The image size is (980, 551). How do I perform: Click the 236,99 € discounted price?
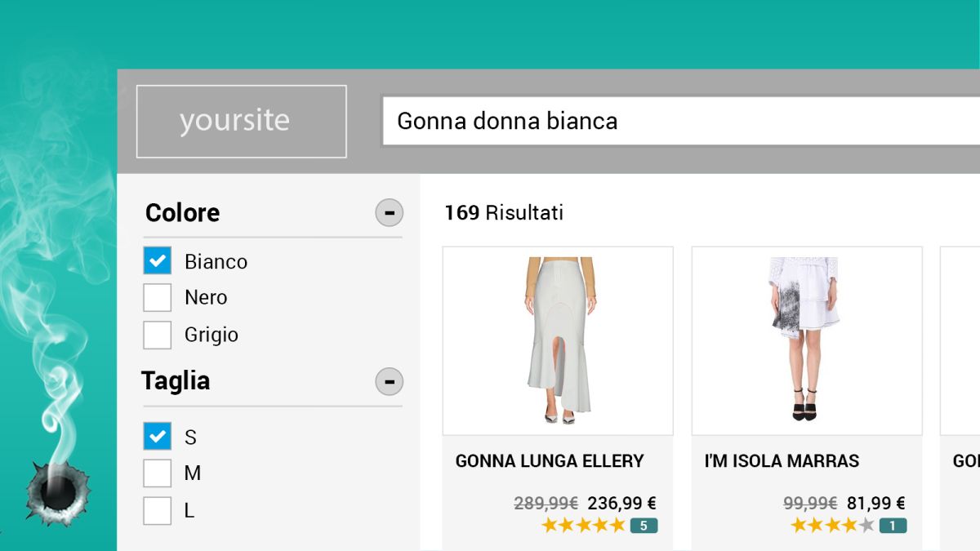[x=621, y=504]
